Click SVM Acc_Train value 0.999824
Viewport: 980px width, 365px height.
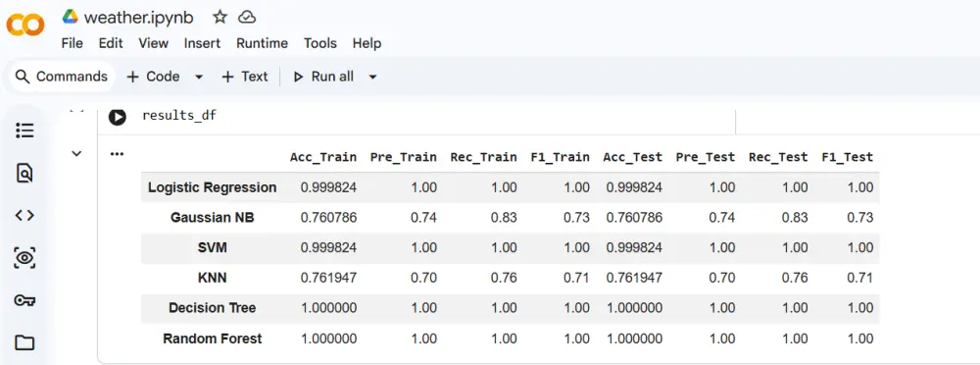tap(328, 247)
